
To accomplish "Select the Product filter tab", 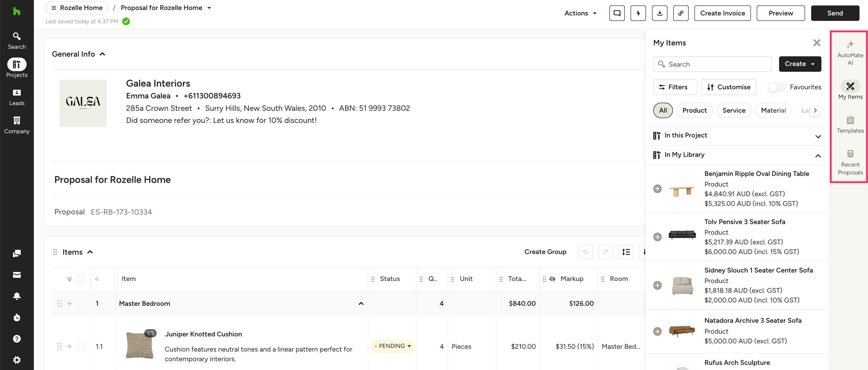I will (x=694, y=110).
